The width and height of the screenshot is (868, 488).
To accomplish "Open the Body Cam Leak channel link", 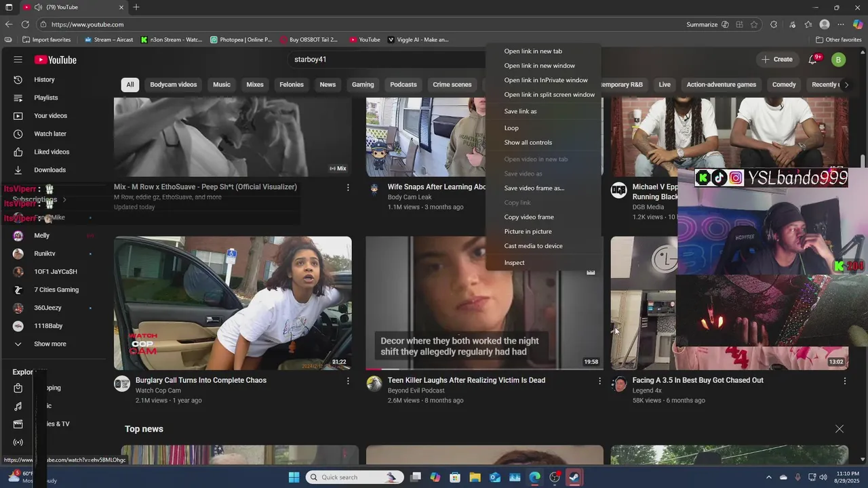I will (x=410, y=197).
